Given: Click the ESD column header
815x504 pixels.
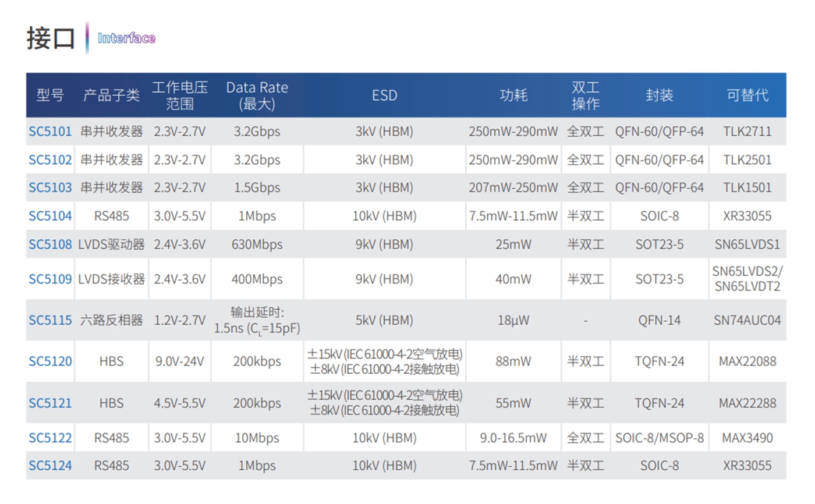Looking at the screenshot, I should point(384,95).
